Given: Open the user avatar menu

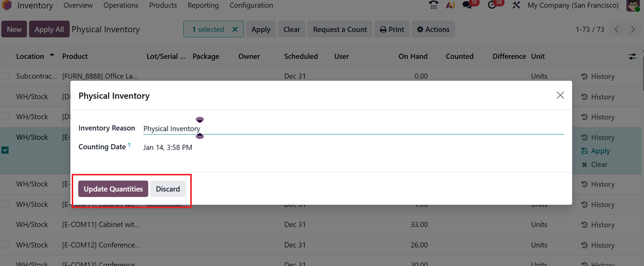Looking at the screenshot, I should pyautogui.click(x=633, y=5).
